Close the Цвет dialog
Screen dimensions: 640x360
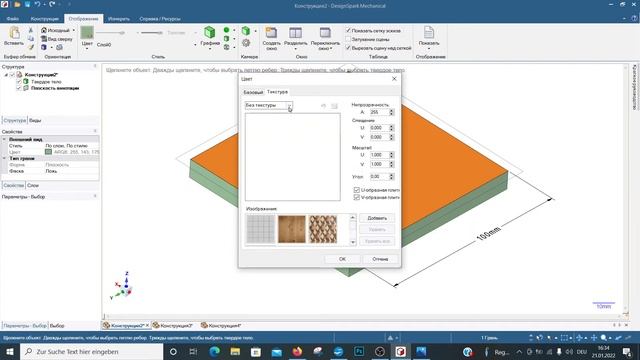click(x=394, y=79)
